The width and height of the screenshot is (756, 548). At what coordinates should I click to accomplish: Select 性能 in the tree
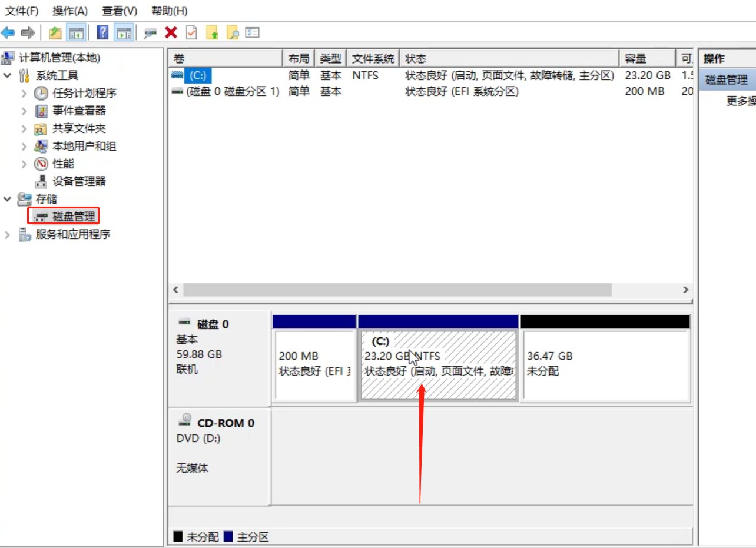coord(63,164)
